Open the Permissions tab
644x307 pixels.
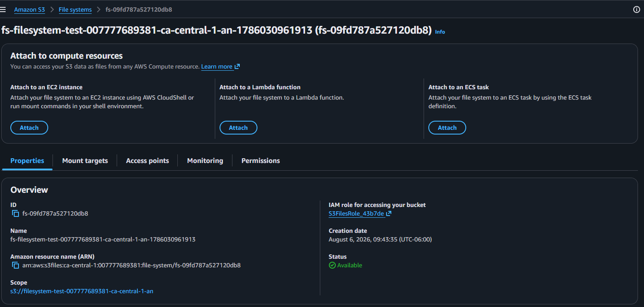[260, 160]
